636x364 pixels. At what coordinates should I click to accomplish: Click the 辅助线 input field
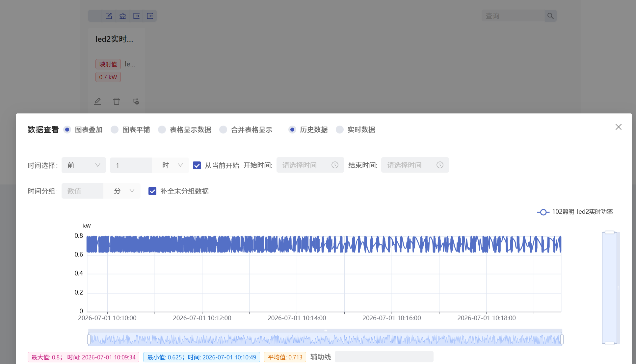(384, 357)
